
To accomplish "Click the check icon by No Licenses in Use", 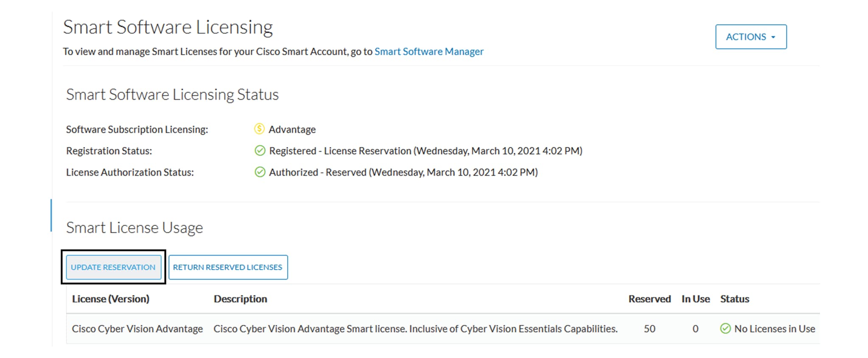I will (x=725, y=328).
